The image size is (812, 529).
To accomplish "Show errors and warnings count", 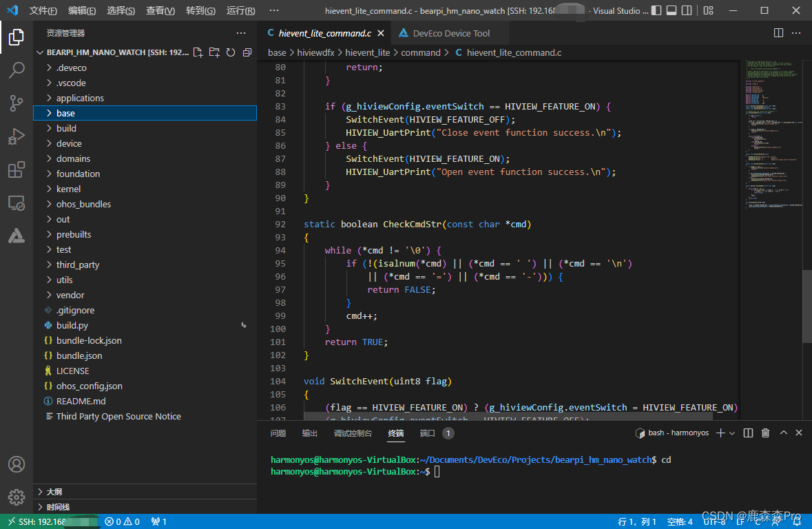I will coord(122,521).
